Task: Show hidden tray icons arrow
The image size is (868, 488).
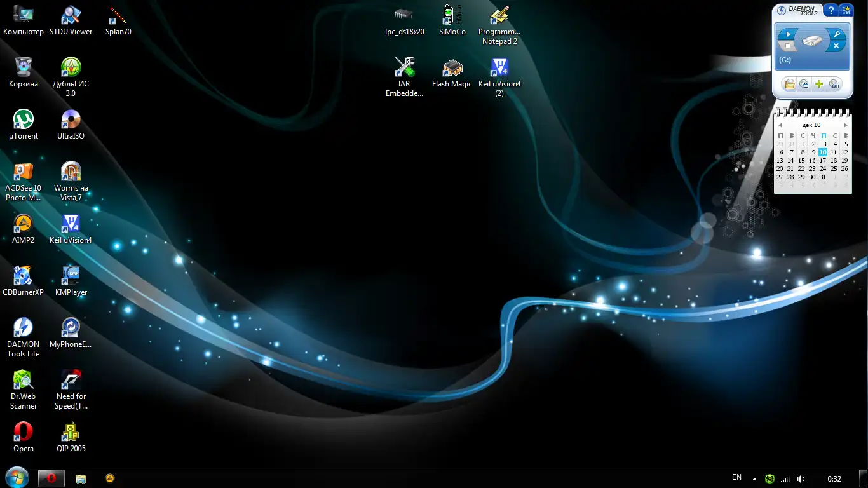Action: point(754,479)
